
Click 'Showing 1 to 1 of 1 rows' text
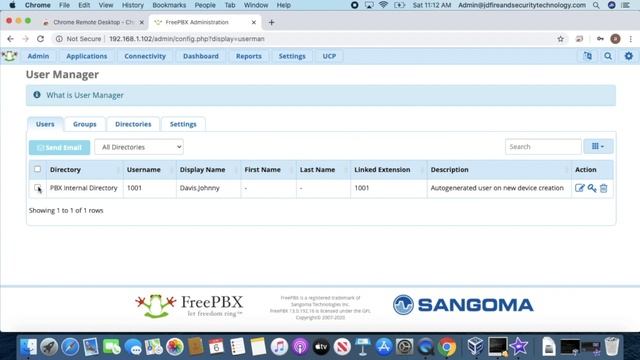coord(66,211)
